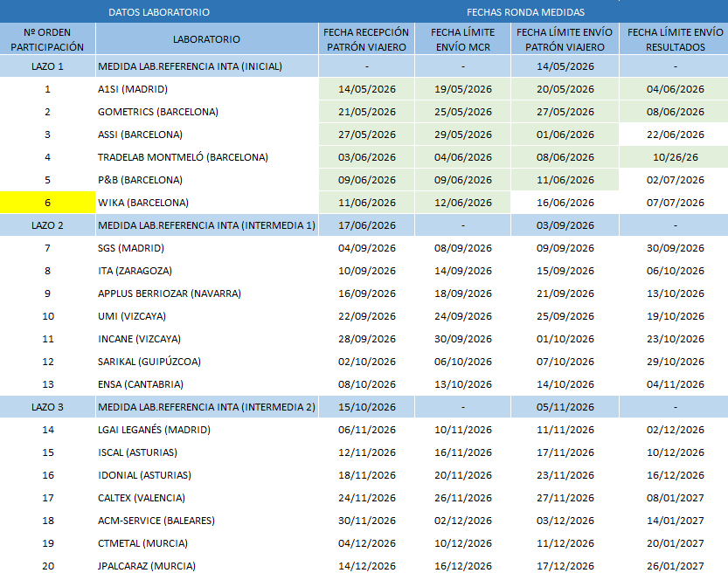Click the LAZO 3 cell
Screen dimensions: 728x573
pos(47,407)
